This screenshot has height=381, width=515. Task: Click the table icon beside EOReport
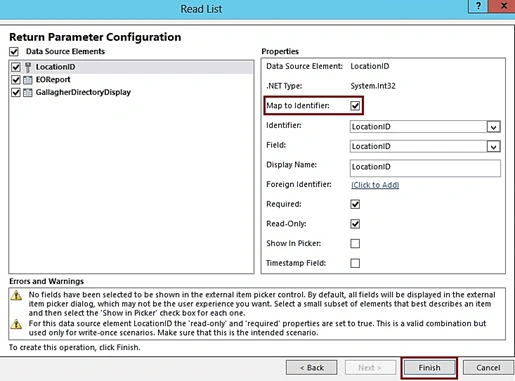(x=28, y=80)
